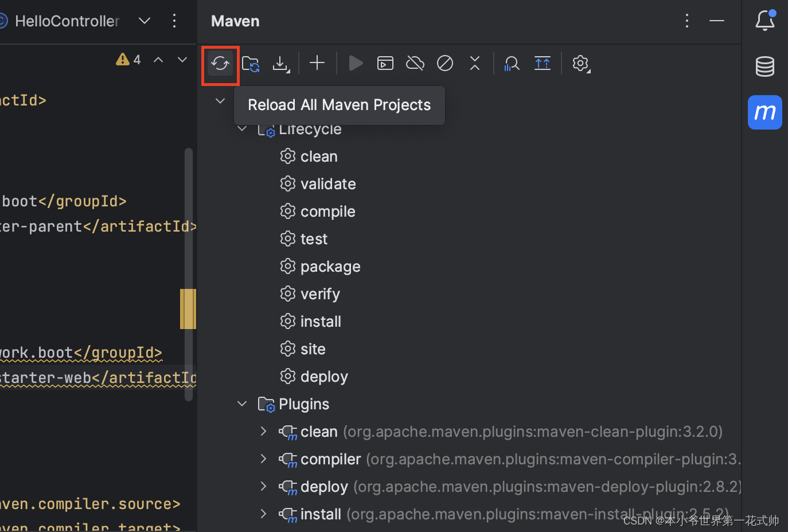Select the Plugins folder row
This screenshot has width=788, height=532.
(469, 404)
